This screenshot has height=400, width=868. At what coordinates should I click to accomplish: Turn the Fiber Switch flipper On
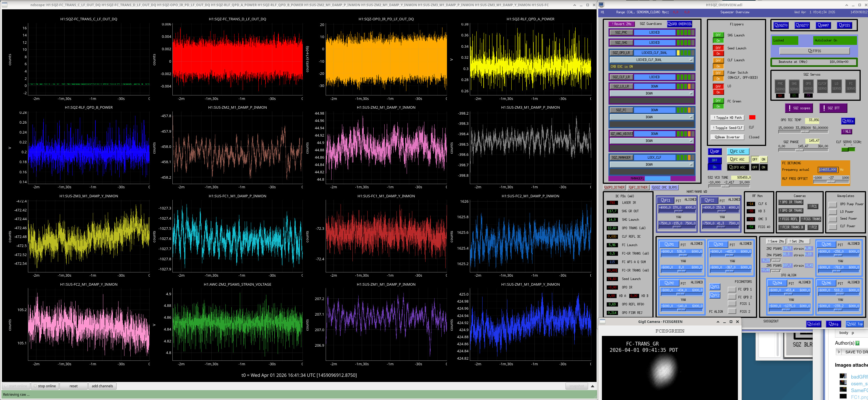pos(718,79)
